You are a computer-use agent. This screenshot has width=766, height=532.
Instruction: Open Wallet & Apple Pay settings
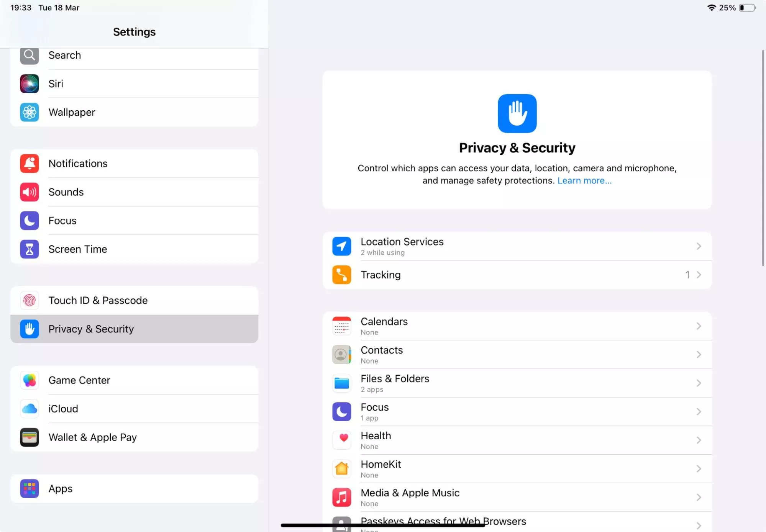[x=134, y=437]
